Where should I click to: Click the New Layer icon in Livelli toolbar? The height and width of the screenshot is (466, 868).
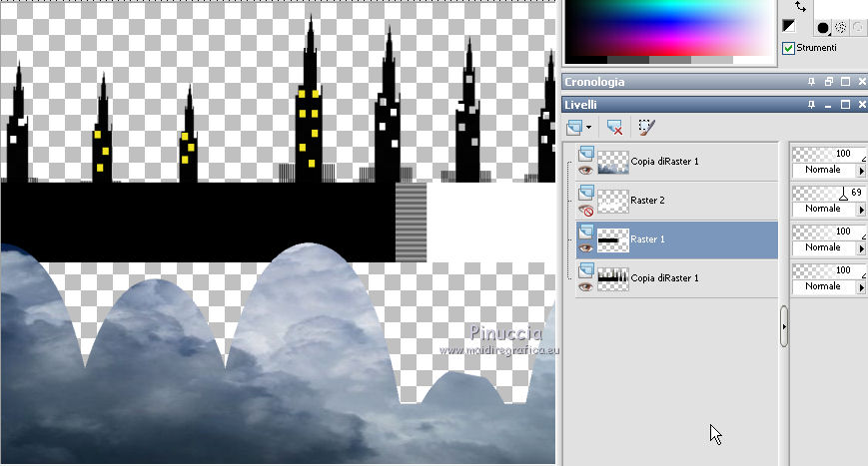574,127
